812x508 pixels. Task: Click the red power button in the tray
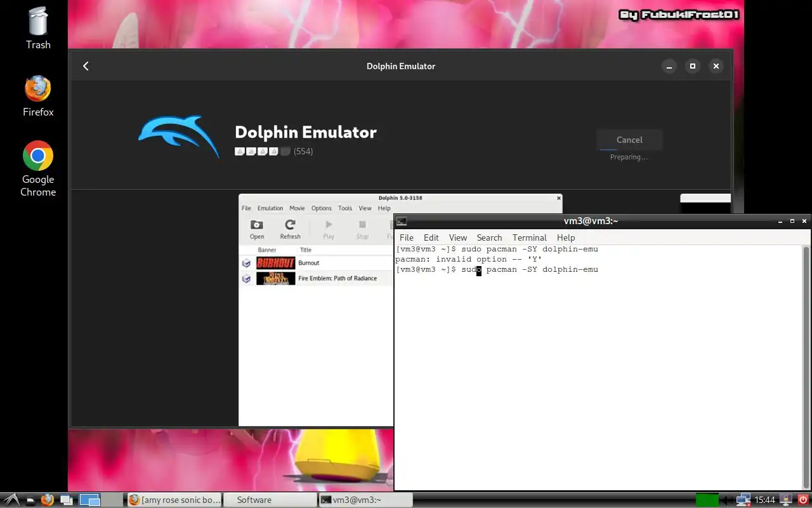tap(802, 500)
